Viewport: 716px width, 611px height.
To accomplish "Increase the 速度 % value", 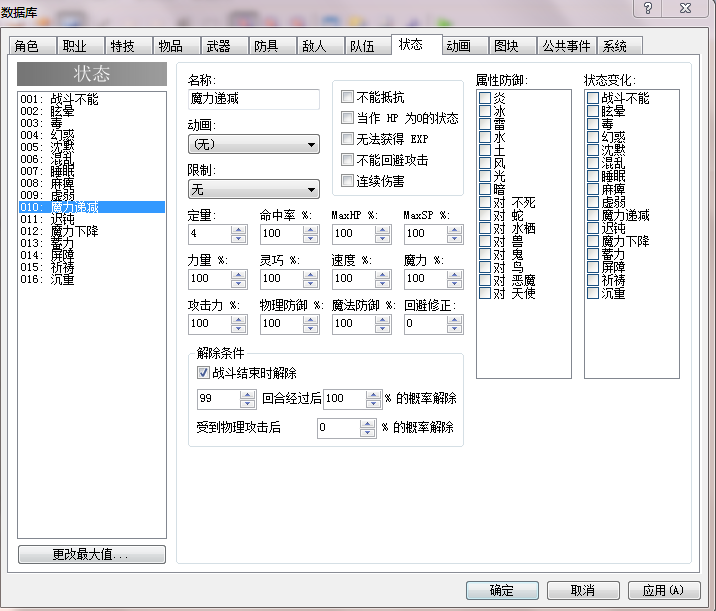I will click(383, 274).
